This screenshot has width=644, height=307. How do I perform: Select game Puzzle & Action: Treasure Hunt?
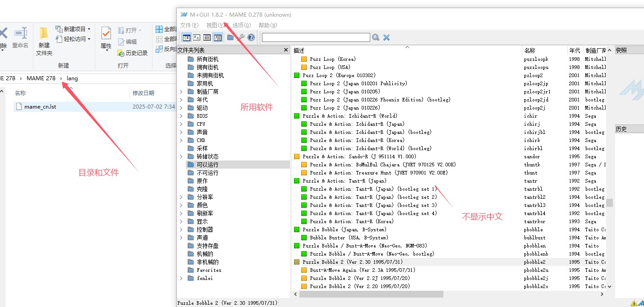pyautogui.click(x=379, y=173)
